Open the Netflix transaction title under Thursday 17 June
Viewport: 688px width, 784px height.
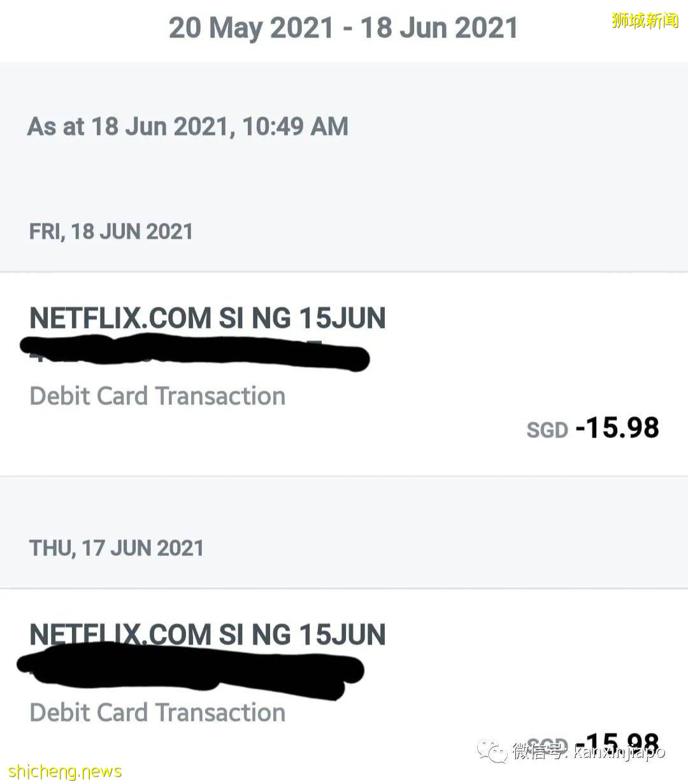(208, 634)
